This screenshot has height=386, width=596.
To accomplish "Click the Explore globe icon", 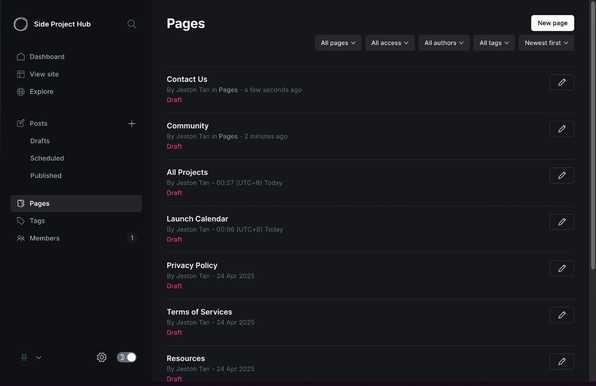I will (21, 92).
